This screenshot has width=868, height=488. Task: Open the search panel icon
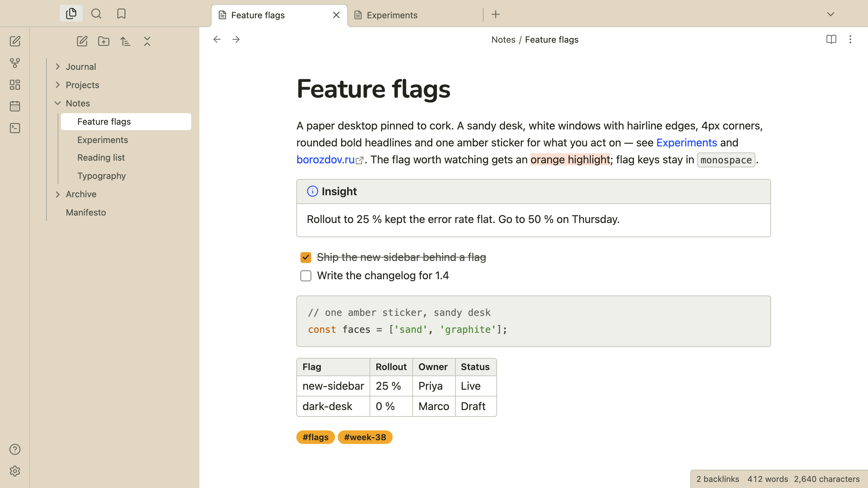96,14
